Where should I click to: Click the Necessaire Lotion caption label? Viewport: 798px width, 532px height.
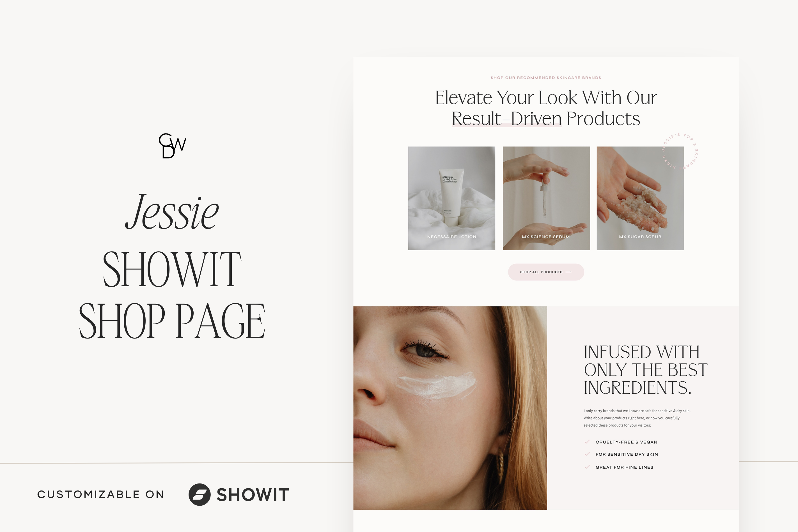tap(451, 237)
